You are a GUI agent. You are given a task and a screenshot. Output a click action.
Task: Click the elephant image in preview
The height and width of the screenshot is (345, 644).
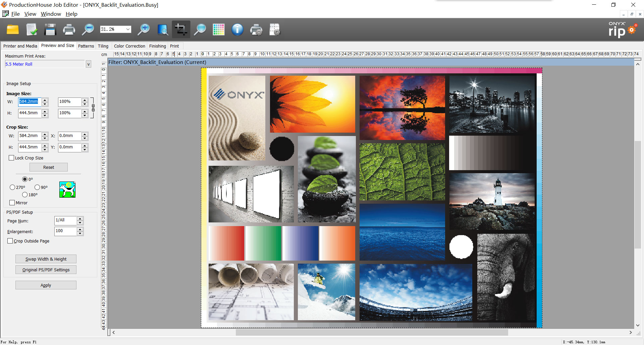[506, 277]
